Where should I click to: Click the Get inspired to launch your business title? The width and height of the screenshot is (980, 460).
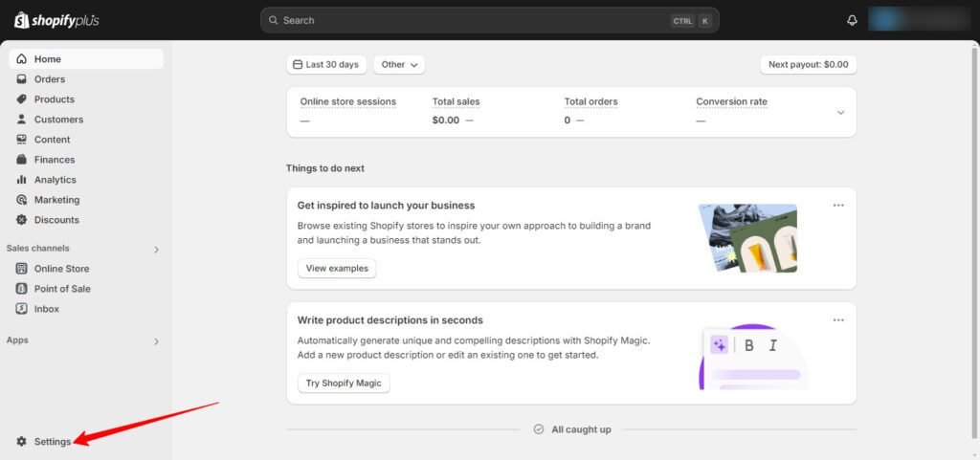(x=387, y=206)
